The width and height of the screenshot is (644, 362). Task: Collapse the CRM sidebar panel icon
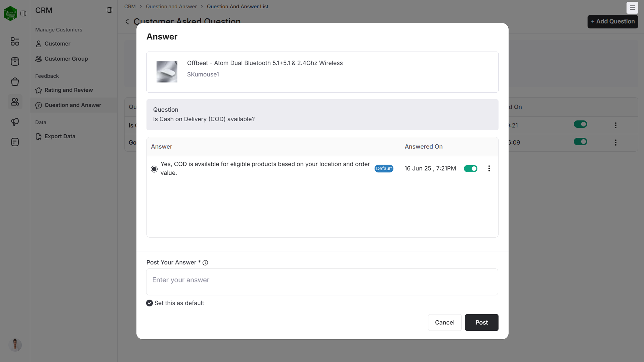pyautogui.click(x=109, y=10)
